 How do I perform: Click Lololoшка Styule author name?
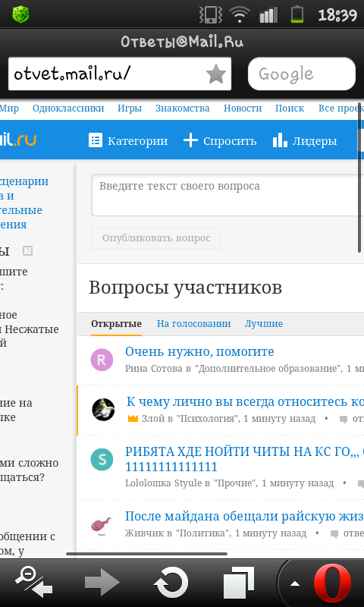pyautogui.click(x=164, y=483)
